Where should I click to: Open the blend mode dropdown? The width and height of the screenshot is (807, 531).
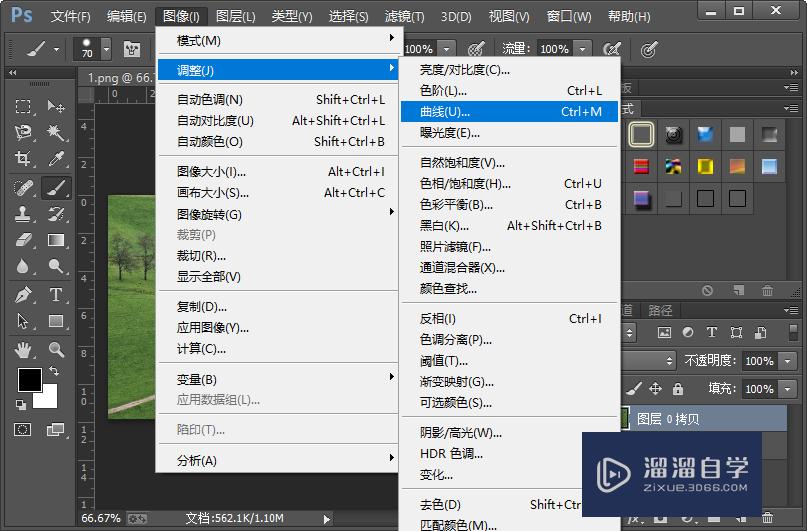click(x=649, y=361)
